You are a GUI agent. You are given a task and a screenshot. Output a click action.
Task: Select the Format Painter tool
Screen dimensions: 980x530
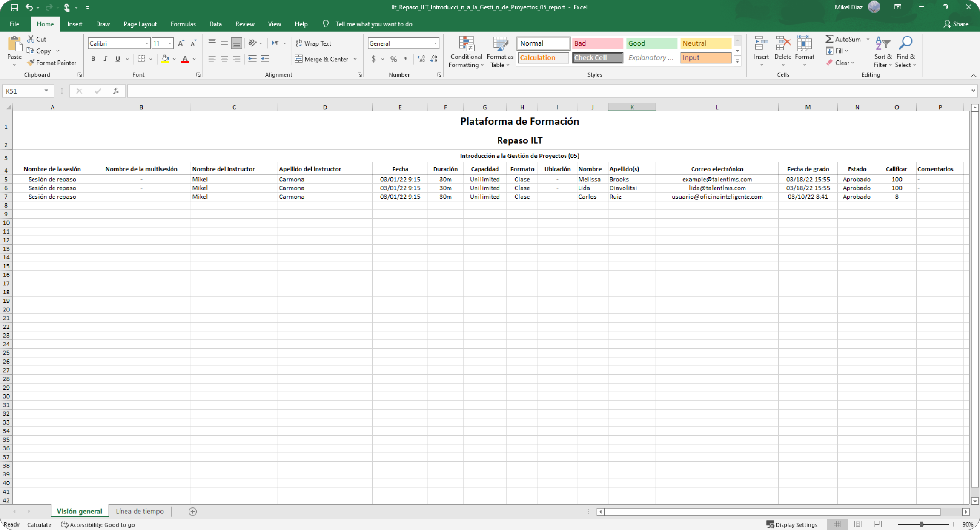(x=52, y=63)
